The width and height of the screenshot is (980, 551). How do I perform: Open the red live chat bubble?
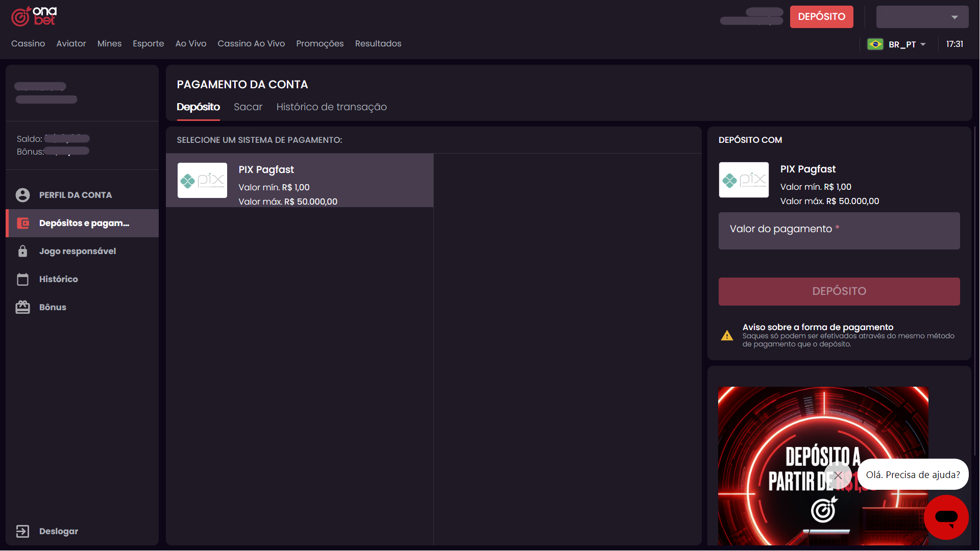946,517
